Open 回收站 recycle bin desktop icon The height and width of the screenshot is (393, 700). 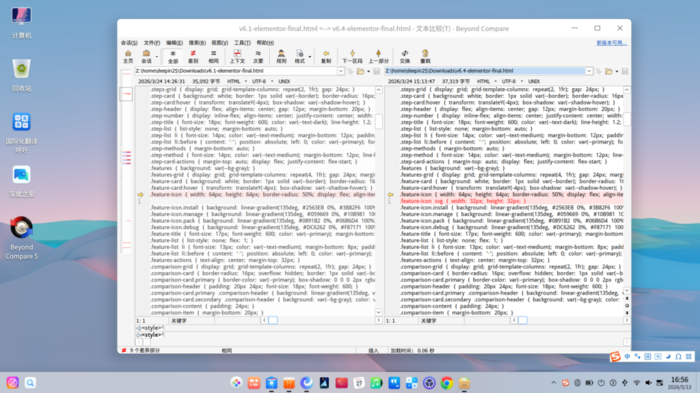pyautogui.click(x=21, y=75)
